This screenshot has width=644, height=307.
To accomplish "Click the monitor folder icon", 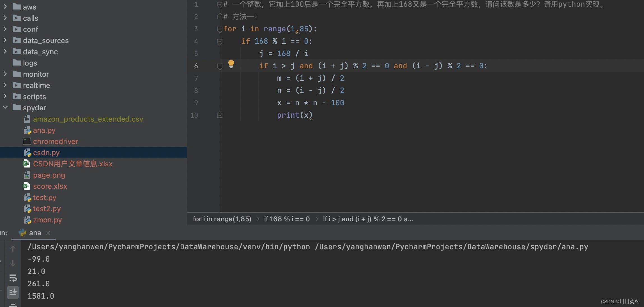I will 17,74.
